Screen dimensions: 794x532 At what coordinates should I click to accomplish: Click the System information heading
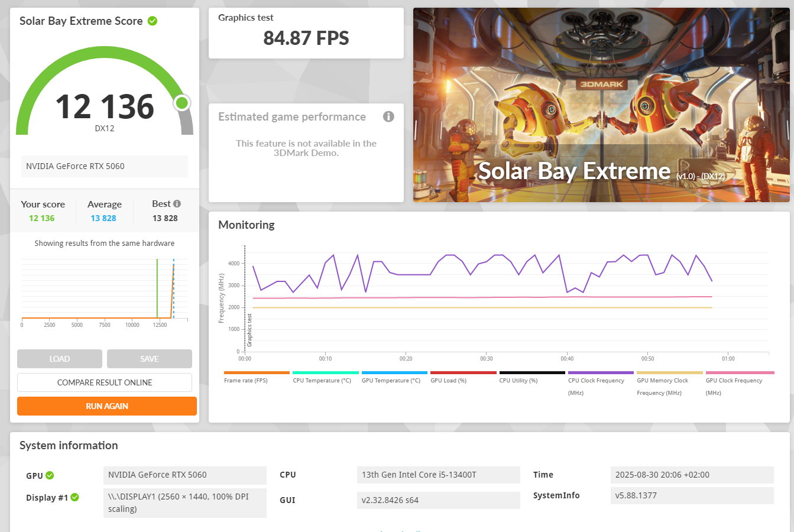[69, 446]
